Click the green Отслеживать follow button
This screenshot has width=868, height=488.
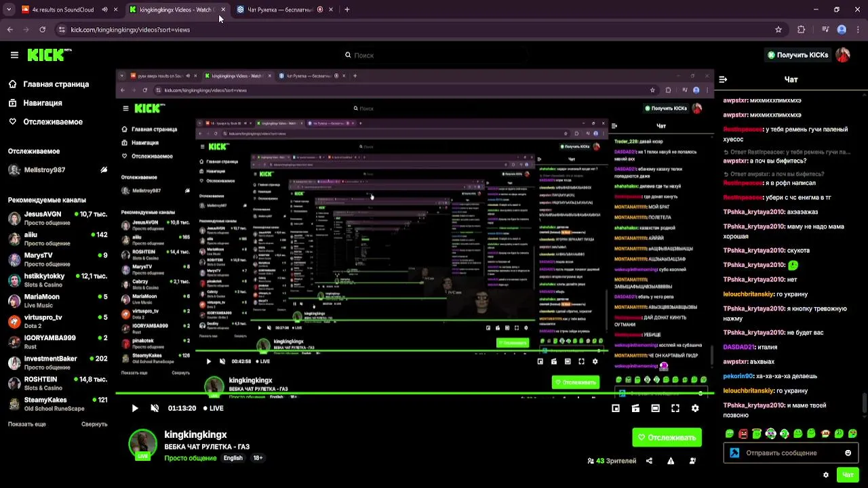tap(667, 438)
